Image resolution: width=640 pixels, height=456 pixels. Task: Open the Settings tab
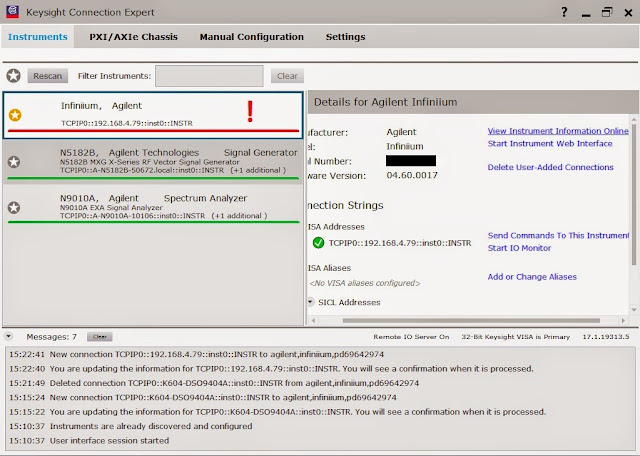tap(345, 37)
